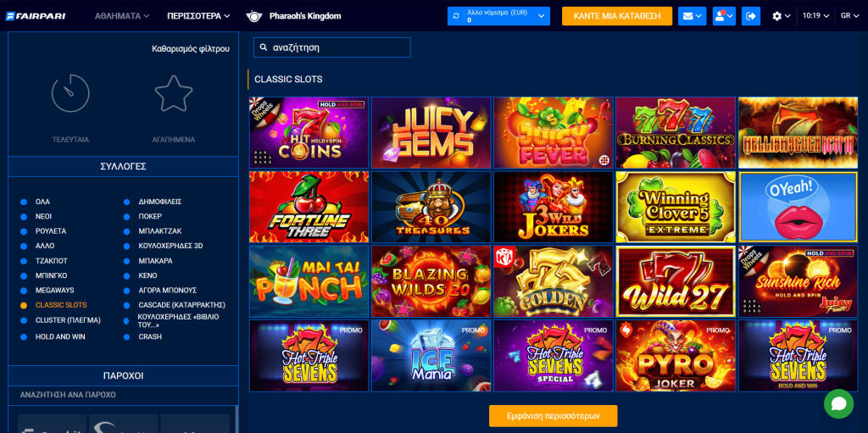Open the settings gear menu
Viewport: 868px width, 433px height.
[781, 16]
